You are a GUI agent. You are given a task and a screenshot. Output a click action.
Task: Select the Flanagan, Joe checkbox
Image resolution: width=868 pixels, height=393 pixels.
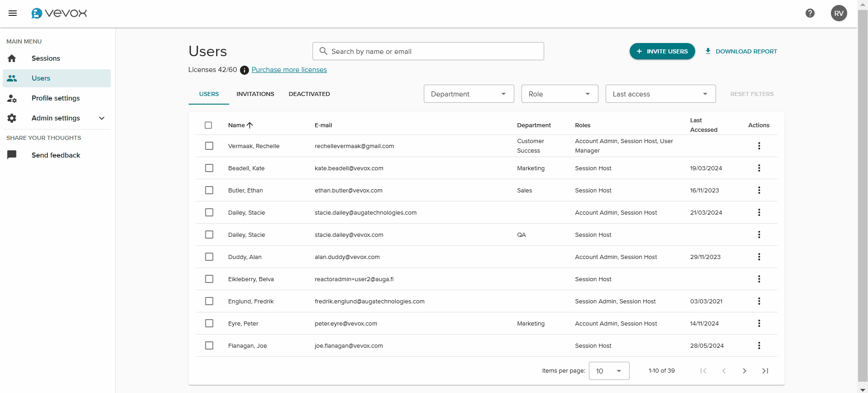(x=209, y=345)
